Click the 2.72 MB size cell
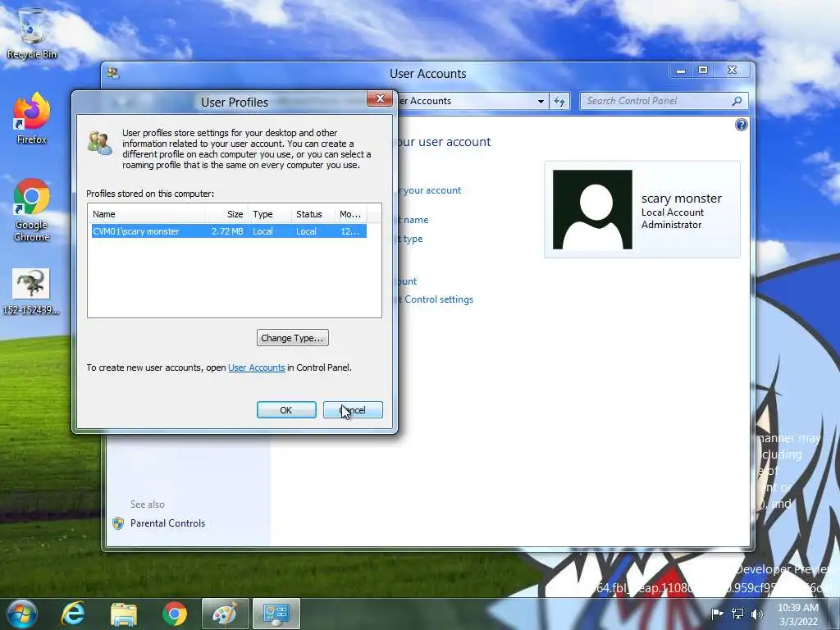Viewport: 840px width, 630px height. (227, 231)
